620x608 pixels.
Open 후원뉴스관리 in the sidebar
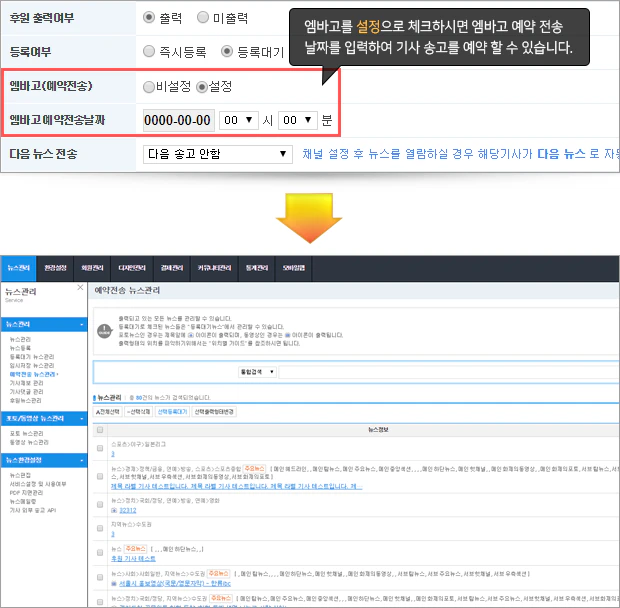[x=25, y=400]
